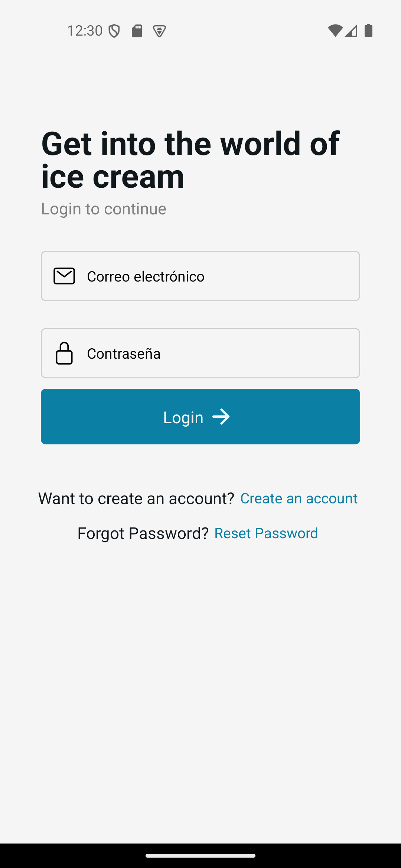Tap the shield icon in status bar
The height and width of the screenshot is (868, 401).
tap(114, 31)
